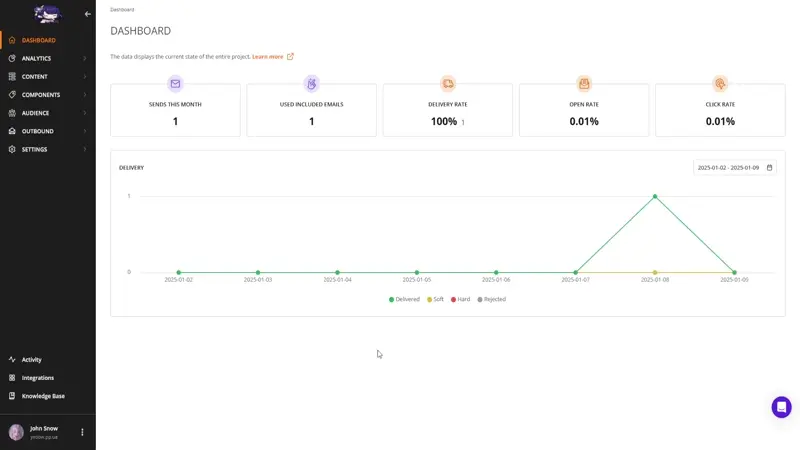800x450 pixels.
Task: Toggle the Hard bounce legend item
Action: coord(460,299)
